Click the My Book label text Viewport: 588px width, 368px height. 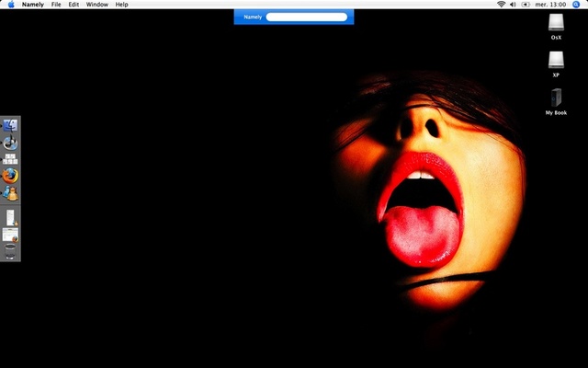(x=556, y=112)
